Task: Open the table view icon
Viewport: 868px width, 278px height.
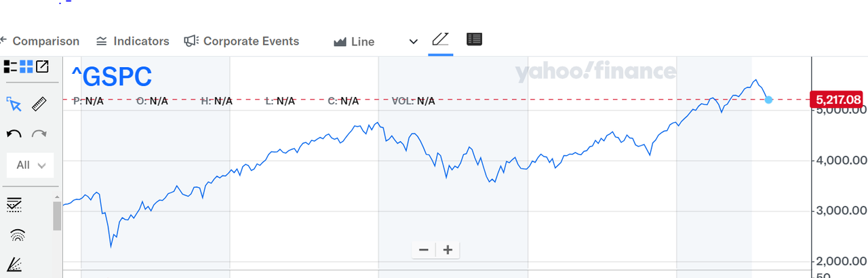Action: click(475, 39)
